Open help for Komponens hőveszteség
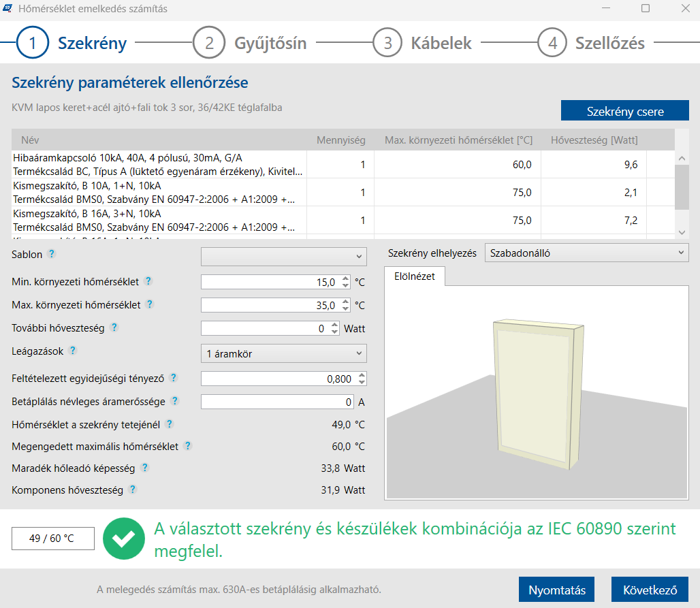The image size is (700, 608). 132,490
